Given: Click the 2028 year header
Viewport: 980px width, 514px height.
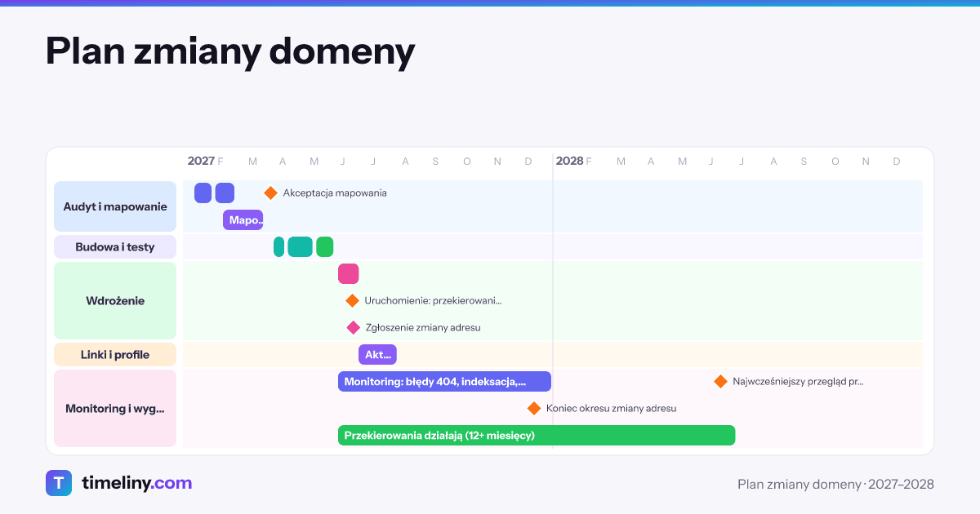Looking at the screenshot, I should [569, 161].
